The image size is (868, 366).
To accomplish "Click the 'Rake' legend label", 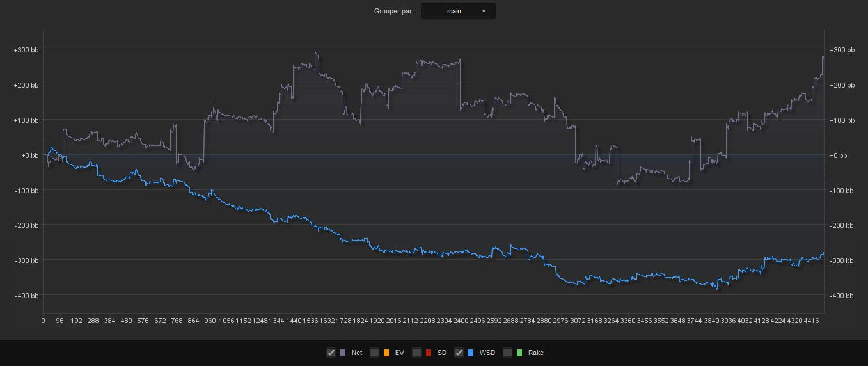I will pos(536,353).
